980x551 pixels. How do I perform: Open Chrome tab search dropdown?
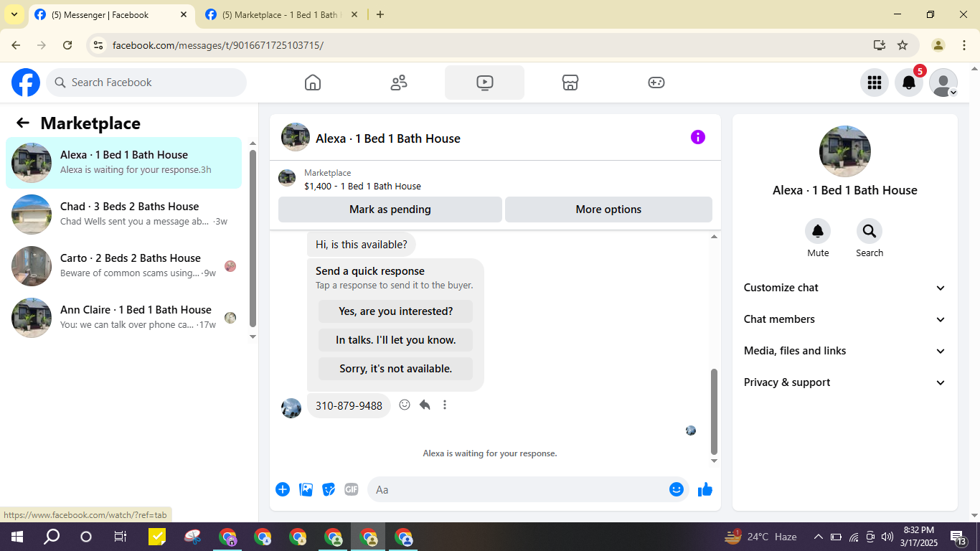[x=14, y=14]
